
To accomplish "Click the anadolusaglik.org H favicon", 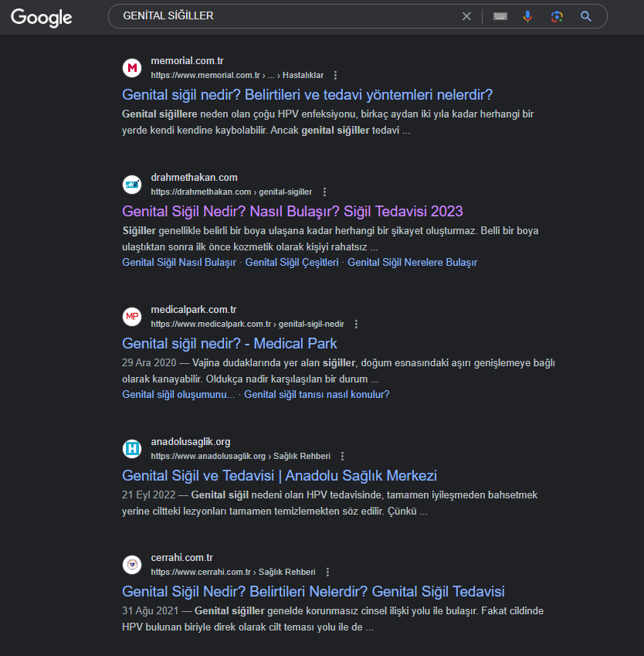I will [132, 449].
